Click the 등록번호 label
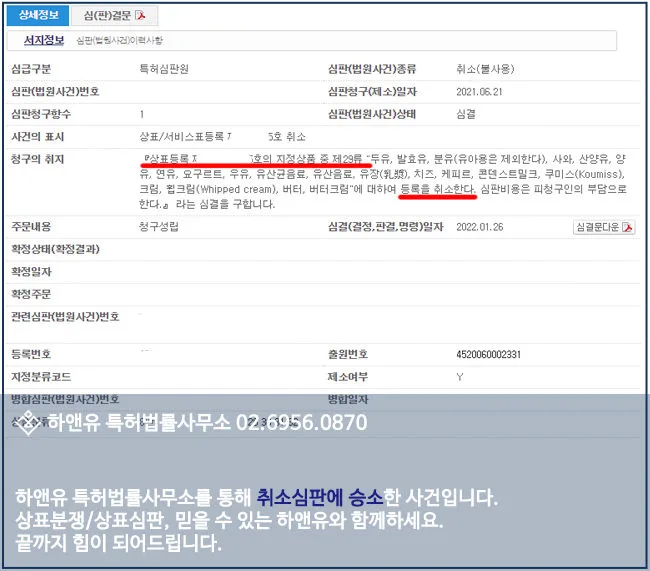The width and height of the screenshot is (650, 571). click(31, 355)
